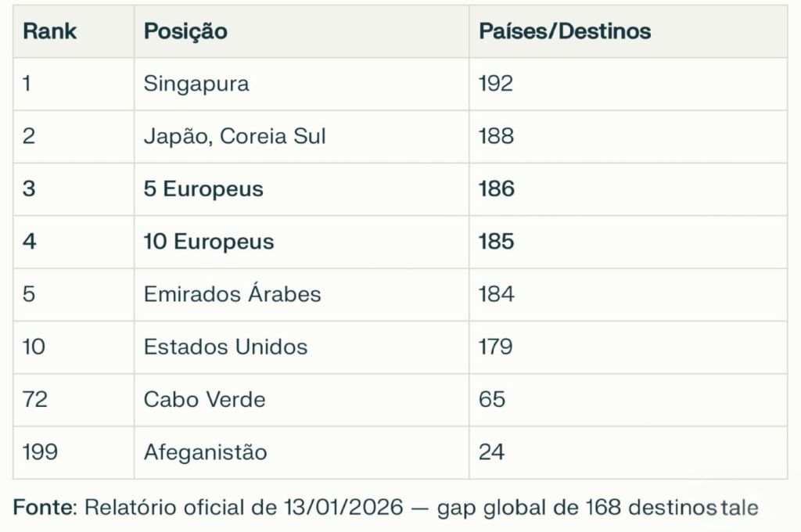This screenshot has width=801, height=532.
Task: Select the Posição column header
Action: pos(185,31)
